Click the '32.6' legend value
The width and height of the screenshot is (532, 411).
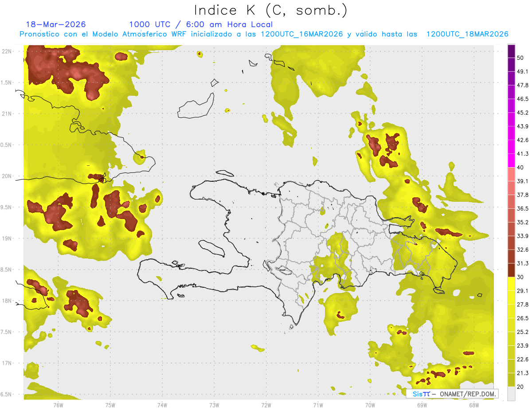pos(522,250)
